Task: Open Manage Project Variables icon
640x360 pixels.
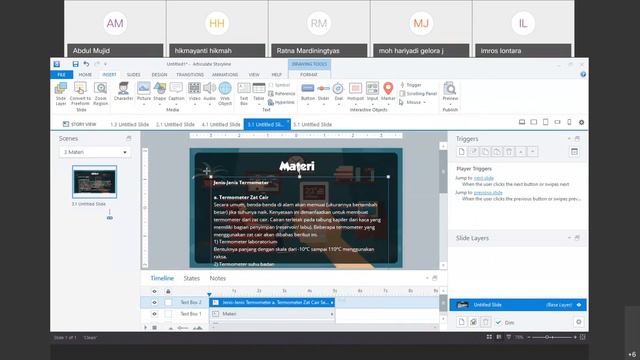Action: (x=574, y=152)
